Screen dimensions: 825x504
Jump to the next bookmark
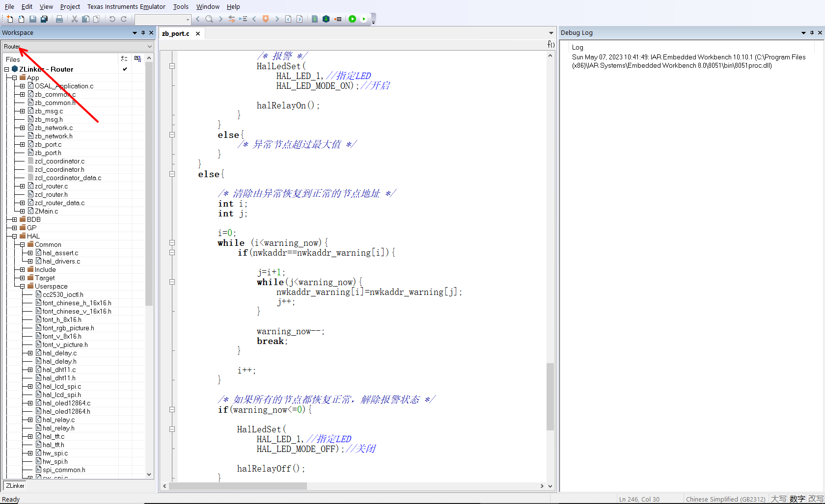277,19
